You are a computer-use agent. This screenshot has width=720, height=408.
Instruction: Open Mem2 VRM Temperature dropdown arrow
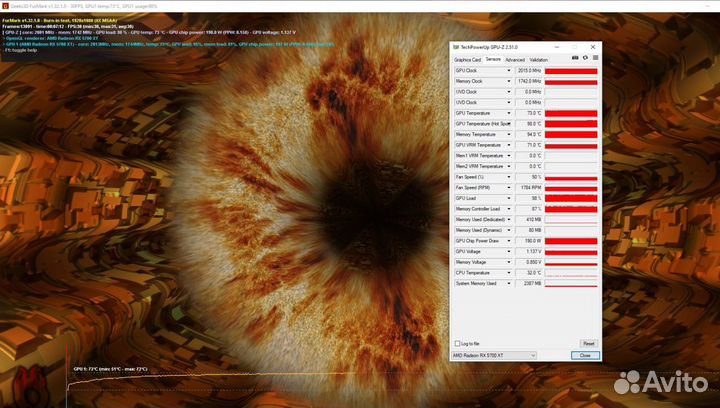pyautogui.click(x=508, y=167)
